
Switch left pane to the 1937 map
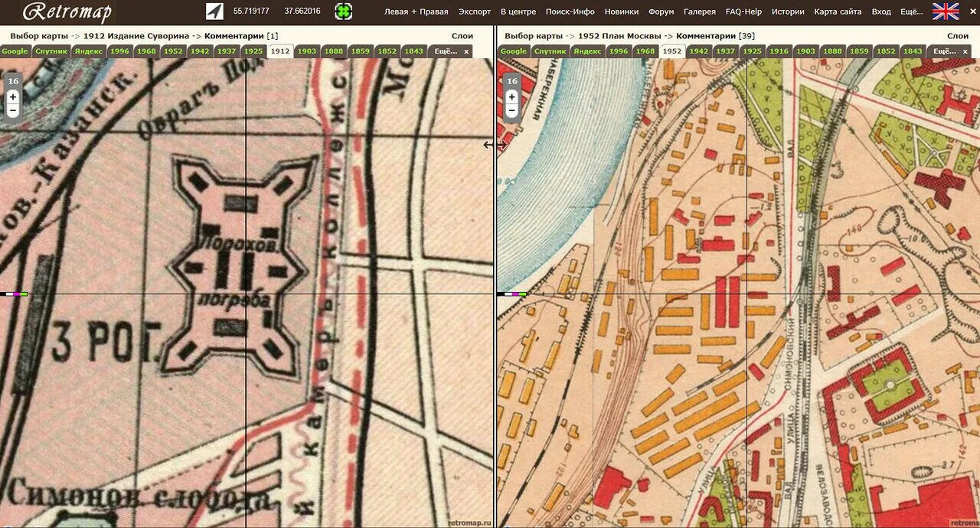click(x=227, y=51)
